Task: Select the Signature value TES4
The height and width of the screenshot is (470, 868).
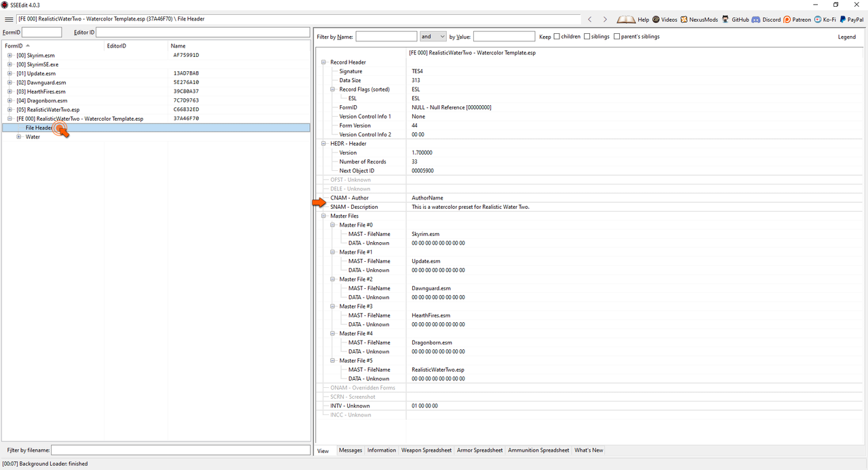Action: (417, 71)
